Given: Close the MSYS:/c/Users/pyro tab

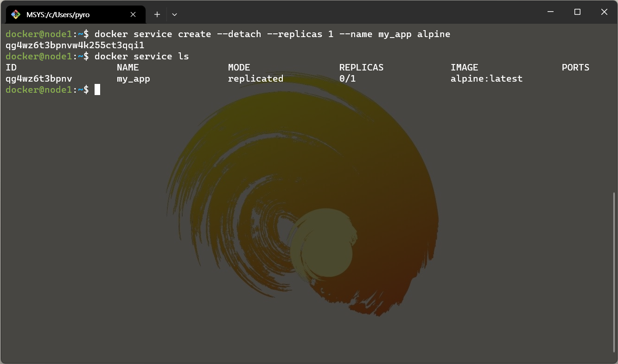Looking at the screenshot, I should tap(133, 14).
